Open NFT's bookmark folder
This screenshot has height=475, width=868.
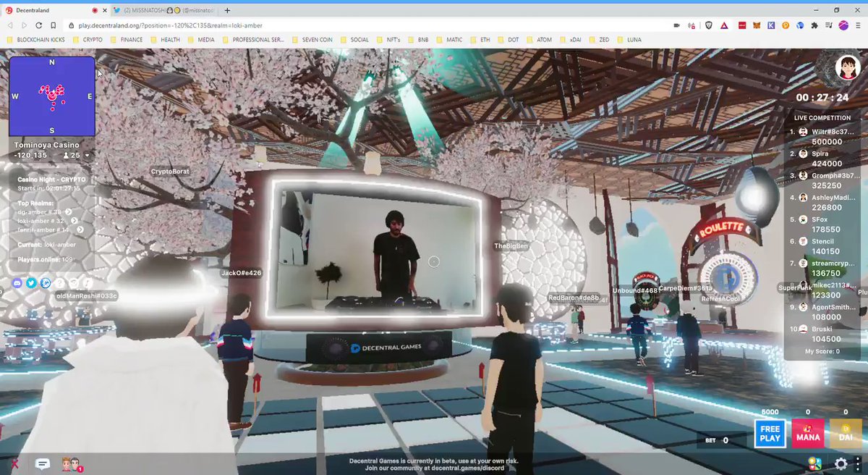pyautogui.click(x=387, y=40)
